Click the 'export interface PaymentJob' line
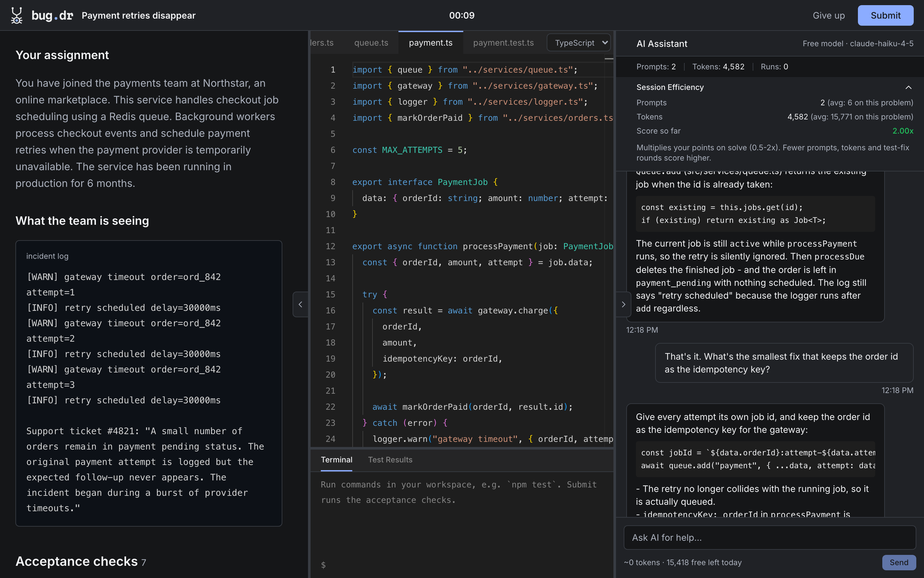The image size is (924, 578). point(425,182)
